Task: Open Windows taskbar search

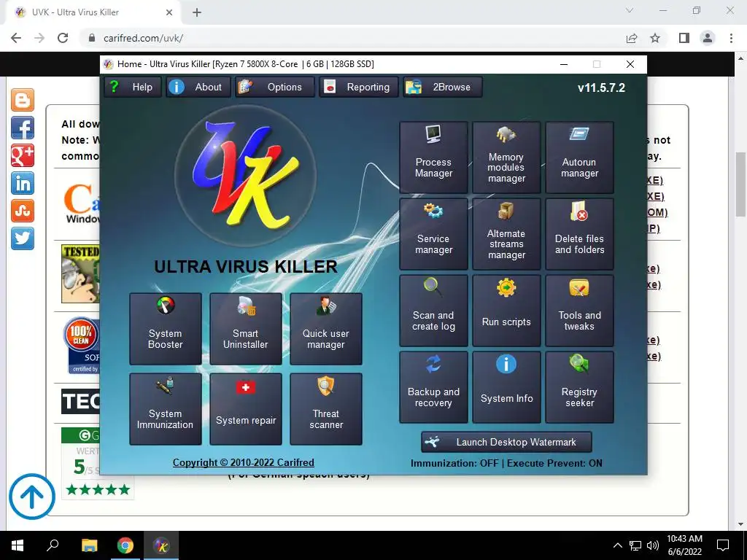Action: (x=53, y=545)
